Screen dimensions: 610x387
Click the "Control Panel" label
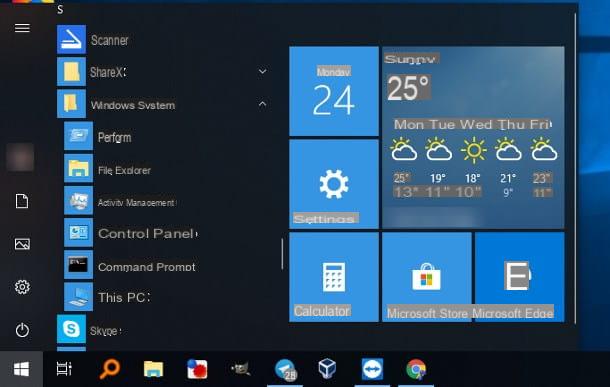[146, 233]
